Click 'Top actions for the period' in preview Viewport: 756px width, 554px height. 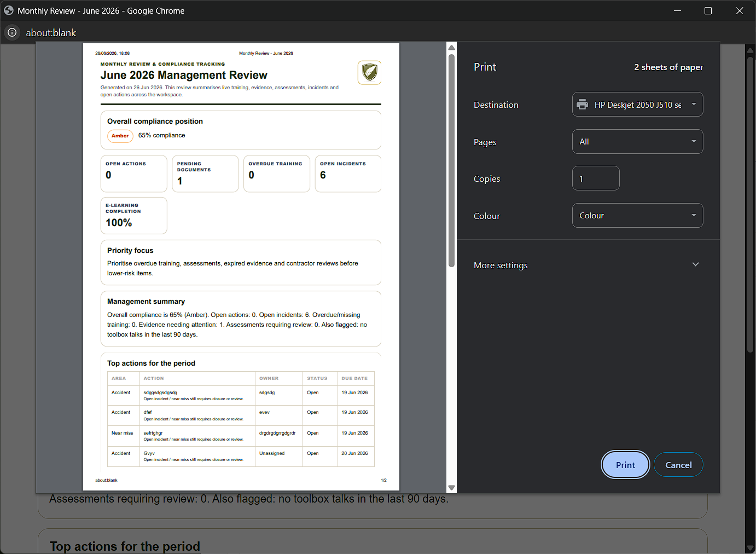[x=151, y=363]
